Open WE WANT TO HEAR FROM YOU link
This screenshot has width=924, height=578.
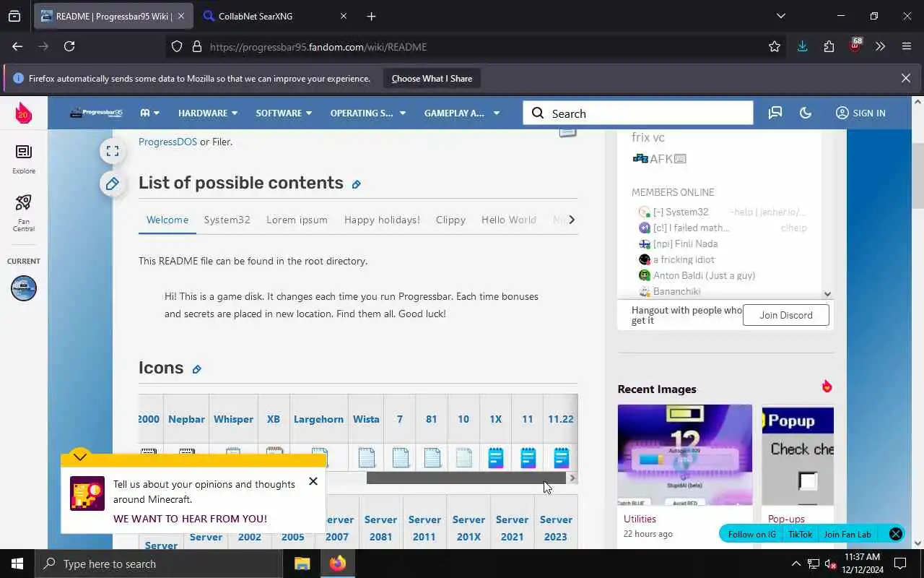[x=190, y=519]
